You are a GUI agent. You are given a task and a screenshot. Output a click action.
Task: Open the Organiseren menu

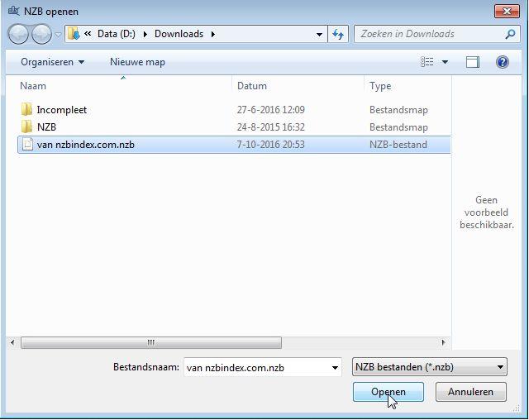(x=53, y=62)
